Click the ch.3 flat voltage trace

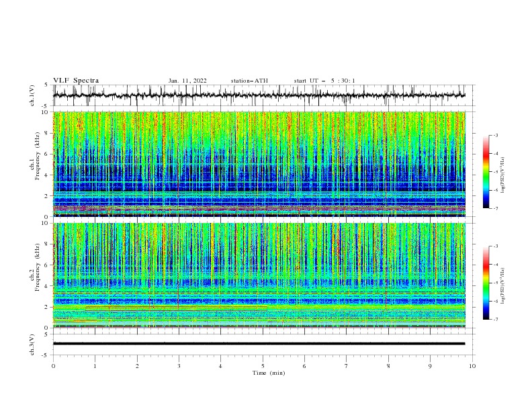pos(259,344)
